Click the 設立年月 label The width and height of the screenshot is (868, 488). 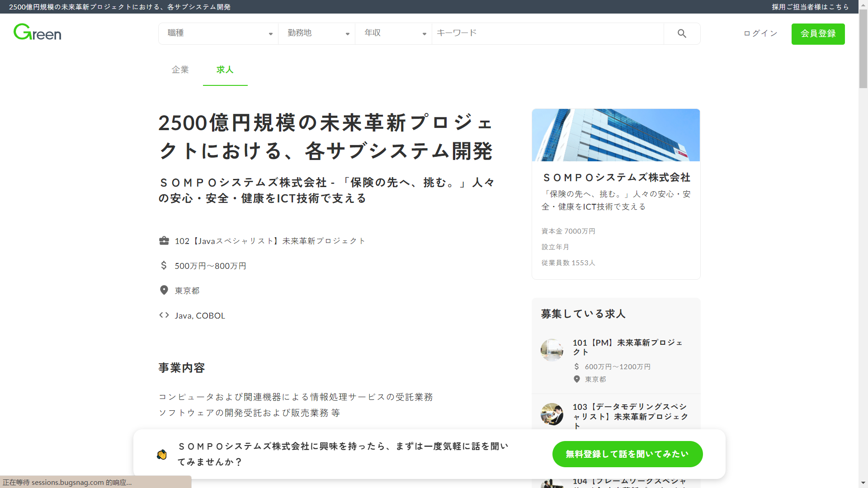coord(555,247)
